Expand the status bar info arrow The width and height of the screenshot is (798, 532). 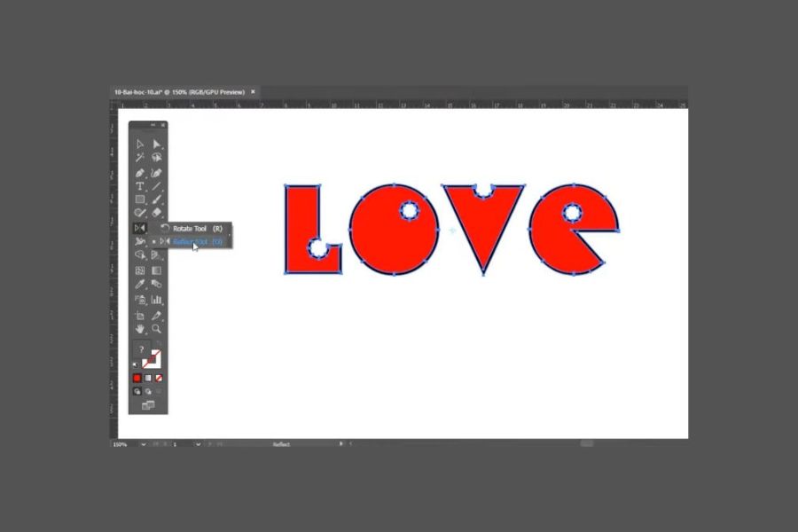coord(342,443)
